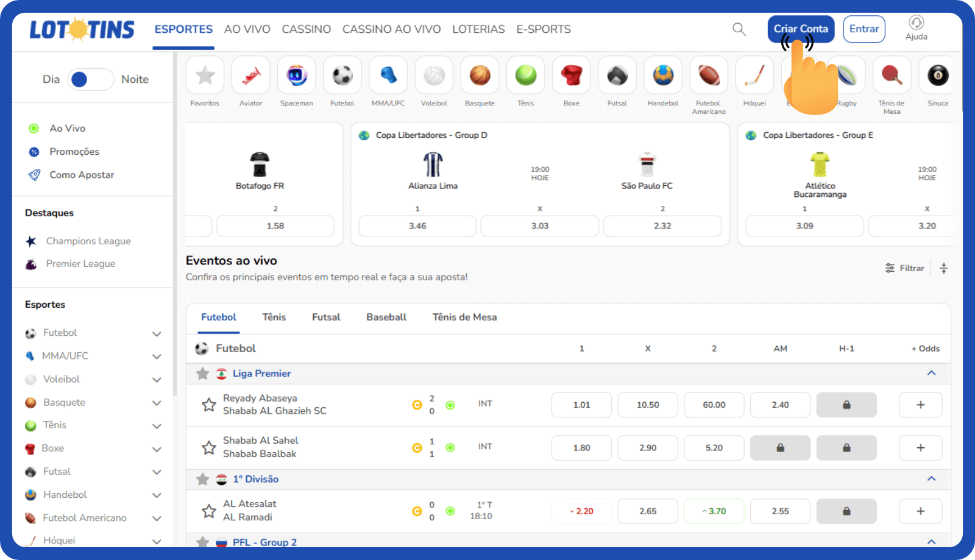This screenshot has height=560, width=975.
Task: Collapse the 1º Divisão section chevron
Action: [931, 478]
